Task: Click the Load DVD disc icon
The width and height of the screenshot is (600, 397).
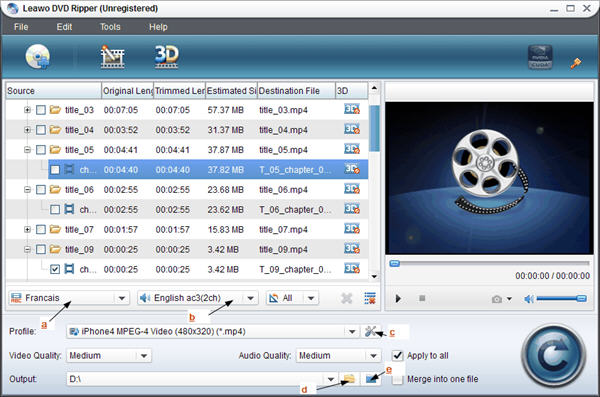Action: [38, 57]
